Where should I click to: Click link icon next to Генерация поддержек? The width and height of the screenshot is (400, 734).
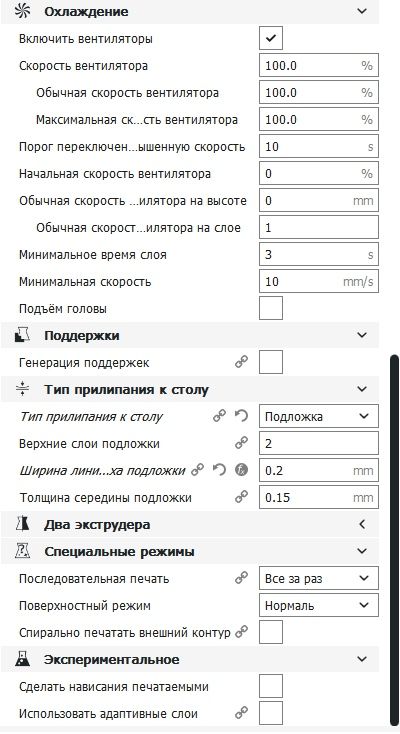tap(241, 362)
